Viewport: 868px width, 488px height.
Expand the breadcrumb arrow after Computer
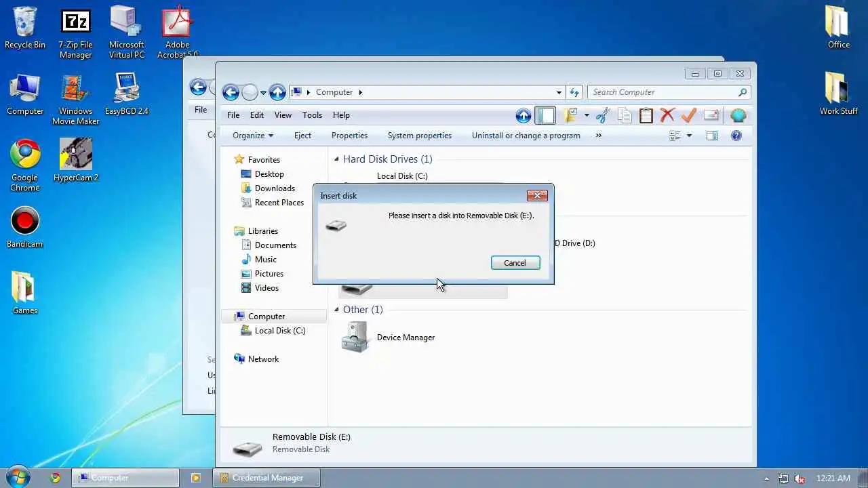[360, 92]
